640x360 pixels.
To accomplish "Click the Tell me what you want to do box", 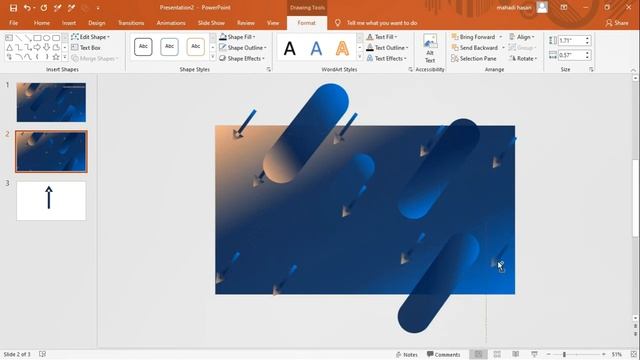I will click(382, 23).
